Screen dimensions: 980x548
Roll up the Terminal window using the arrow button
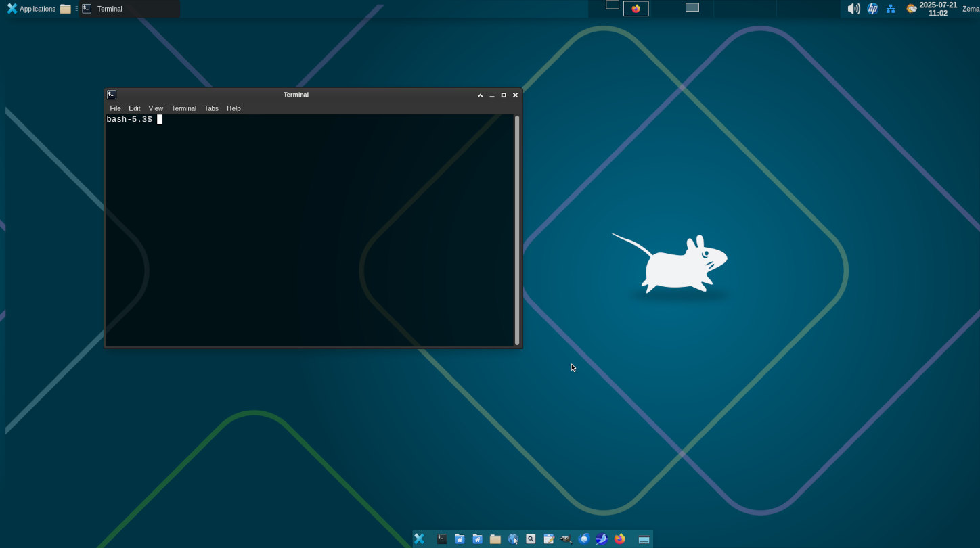[x=481, y=95]
